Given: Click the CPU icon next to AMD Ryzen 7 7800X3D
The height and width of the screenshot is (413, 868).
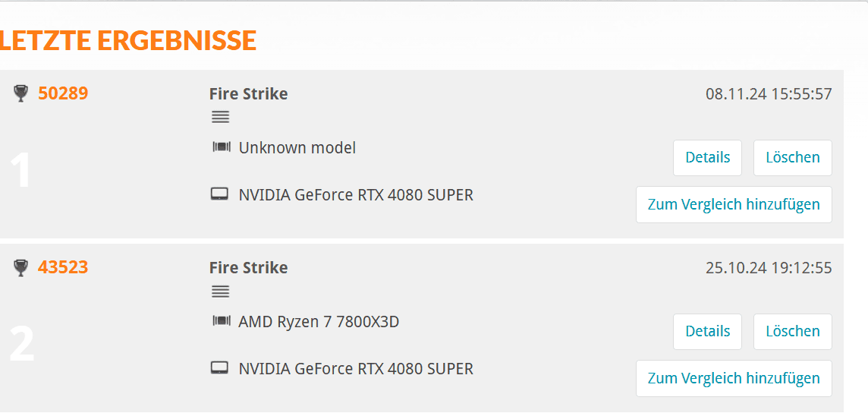Looking at the screenshot, I should [x=221, y=321].
